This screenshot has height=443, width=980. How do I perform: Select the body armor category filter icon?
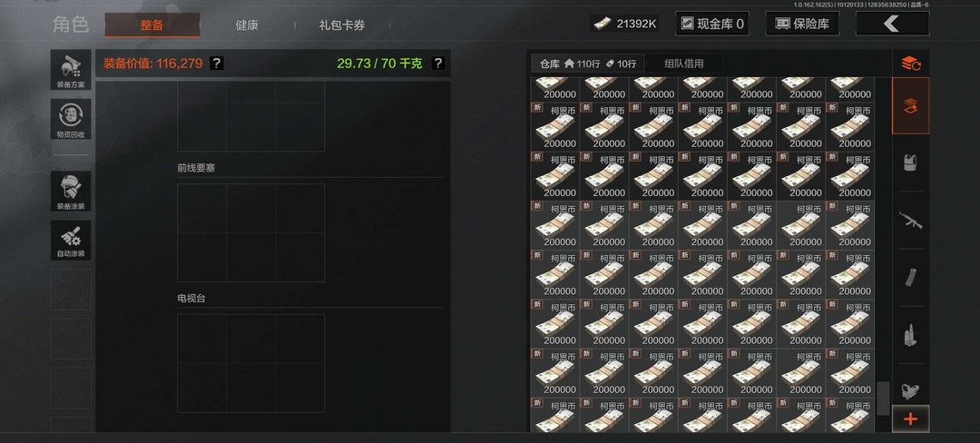click(911, 162)
